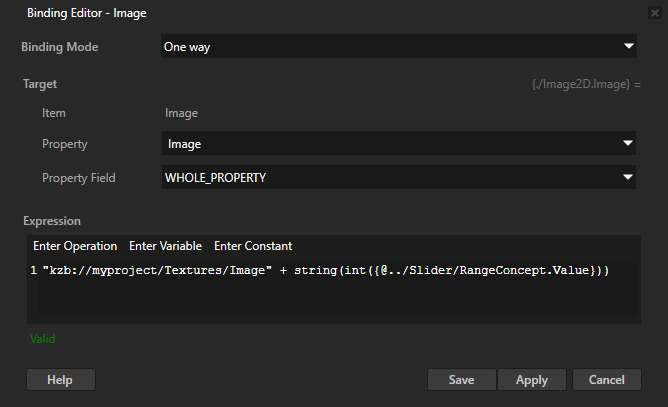Open the Property Field WHOLE_PROPERTY dropdown
Image resolution: width=668 pixels, height=407 pixels.
click(x=399, y=177)
